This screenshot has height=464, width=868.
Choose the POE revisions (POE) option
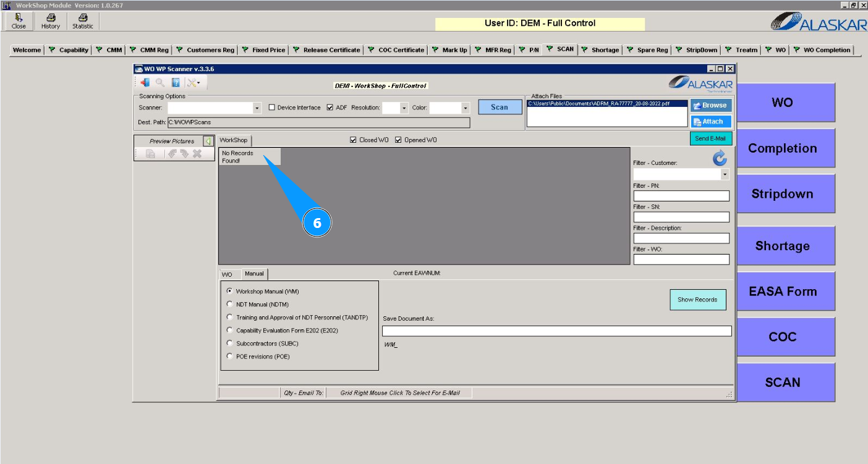tap(230, 356)
